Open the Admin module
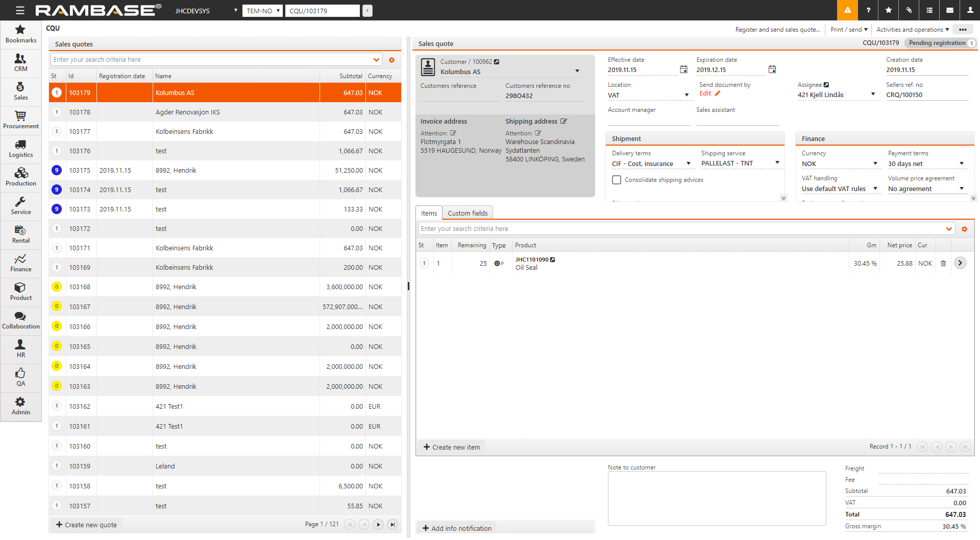Viewport: 980px width, 540px height. pyautogui.click(x=20, y=406)
